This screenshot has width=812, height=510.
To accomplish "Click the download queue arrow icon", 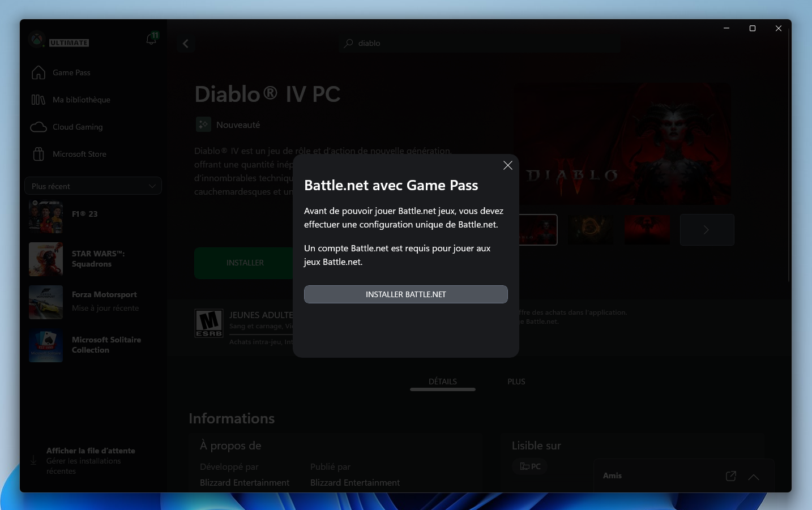I will point(33,460).
